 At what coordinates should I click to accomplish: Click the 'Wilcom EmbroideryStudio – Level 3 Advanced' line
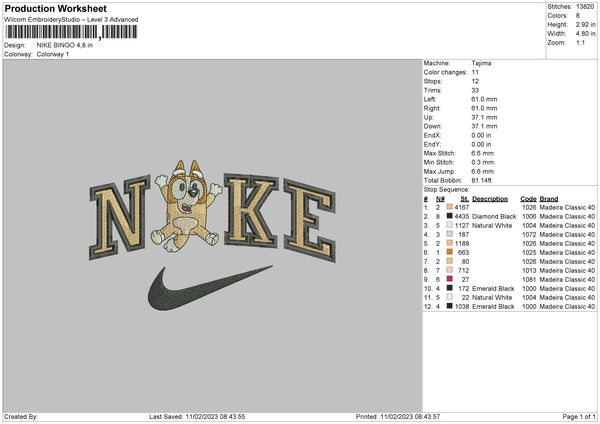[x=71, y=20]
